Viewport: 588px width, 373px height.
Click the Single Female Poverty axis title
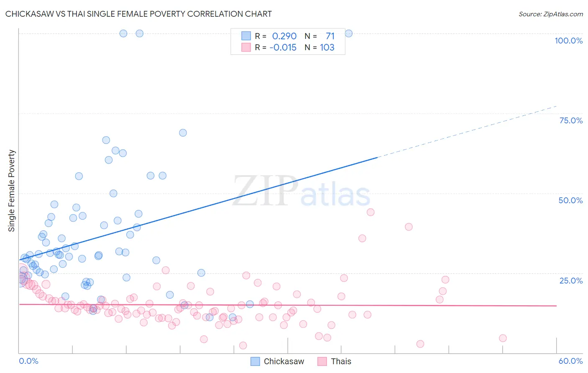pos(12,191)
